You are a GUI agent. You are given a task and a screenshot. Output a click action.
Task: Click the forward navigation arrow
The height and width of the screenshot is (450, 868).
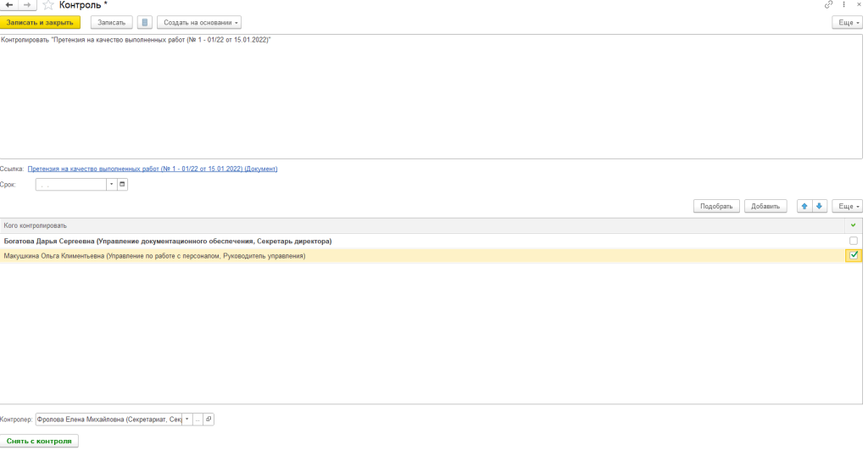click(x=27, y=5)
